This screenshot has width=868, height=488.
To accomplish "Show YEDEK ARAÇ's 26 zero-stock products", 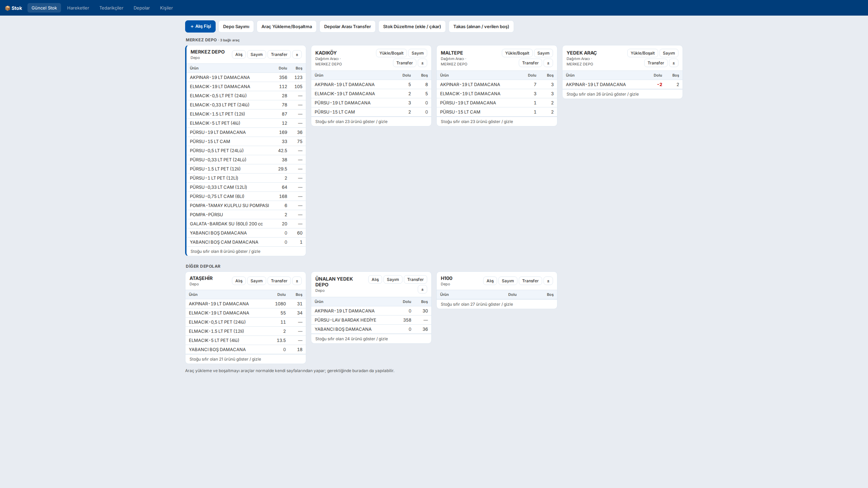I will (603, 94).
